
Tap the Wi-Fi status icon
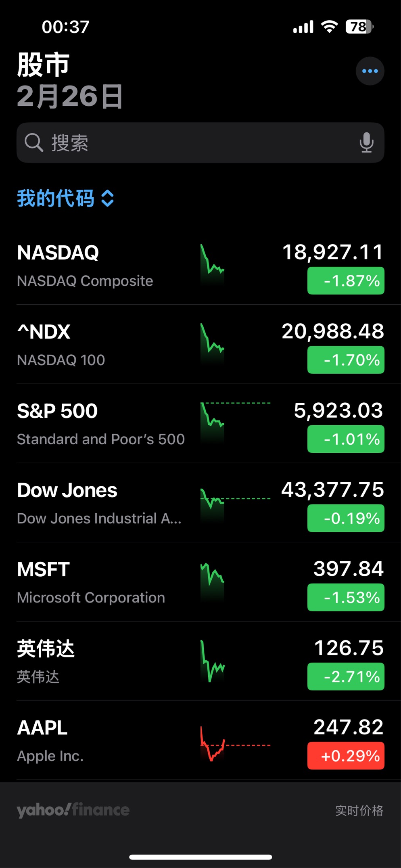tap(329, 27)
